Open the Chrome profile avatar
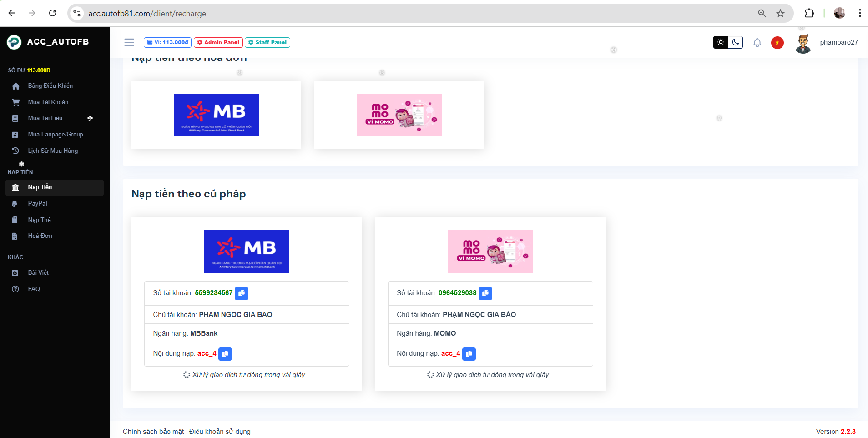The image size is (868, 438). (x=839, y=13)
